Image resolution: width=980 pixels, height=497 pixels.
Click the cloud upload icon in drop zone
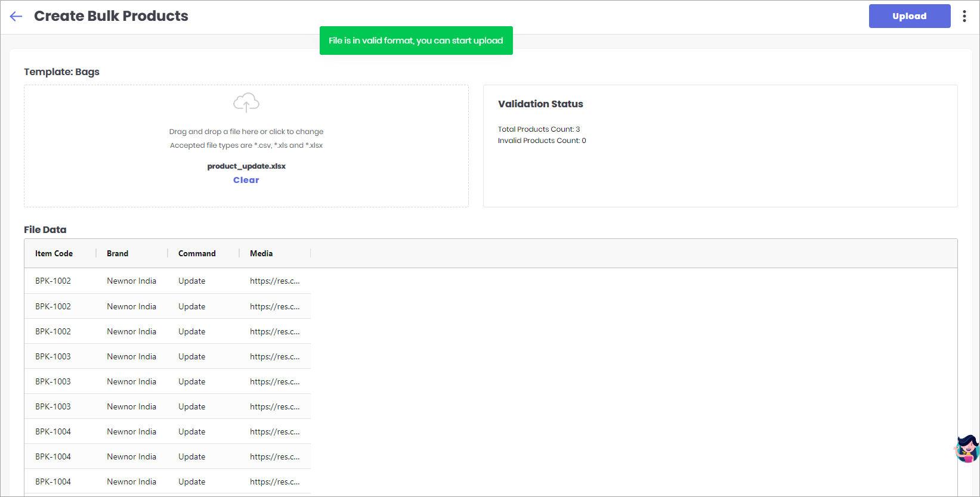[246, 102]
